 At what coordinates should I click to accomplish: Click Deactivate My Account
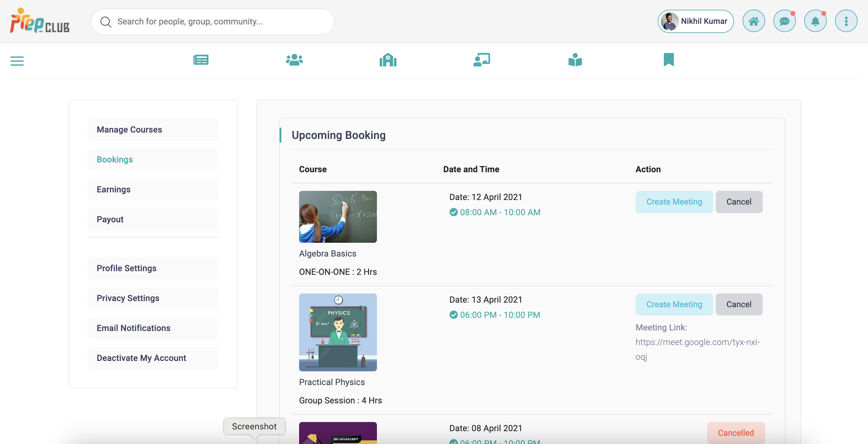point(153,358)
